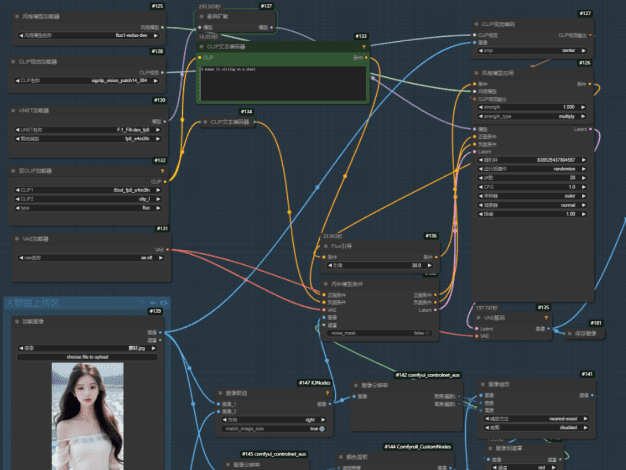
Task: Collapse the CLIP视觉加载器 node via its header dot
Action: click(x=14, y=61)
